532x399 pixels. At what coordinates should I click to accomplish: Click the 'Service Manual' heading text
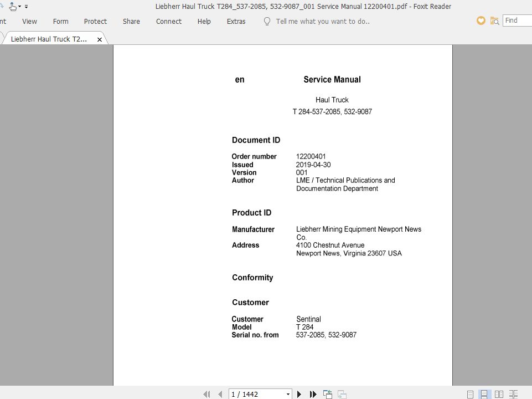pyautogui.click(x=332, y=79)
